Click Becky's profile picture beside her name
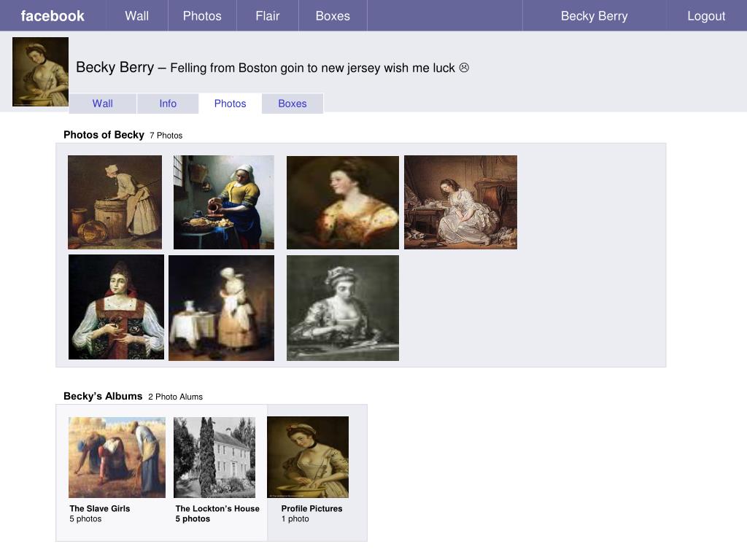Screen dimensions: 747x560 (x=41, y=71)
